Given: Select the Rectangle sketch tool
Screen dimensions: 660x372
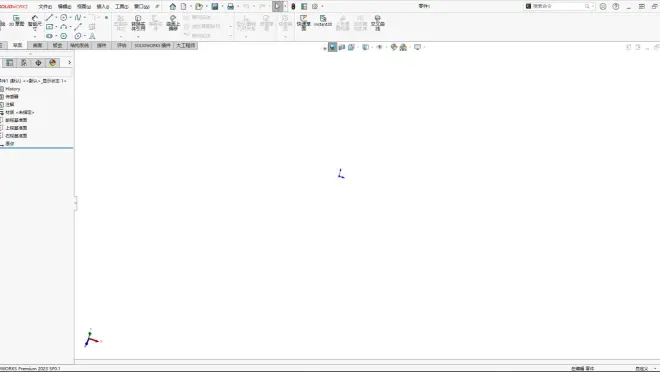Looking at the screenshot, I should 49,27.
